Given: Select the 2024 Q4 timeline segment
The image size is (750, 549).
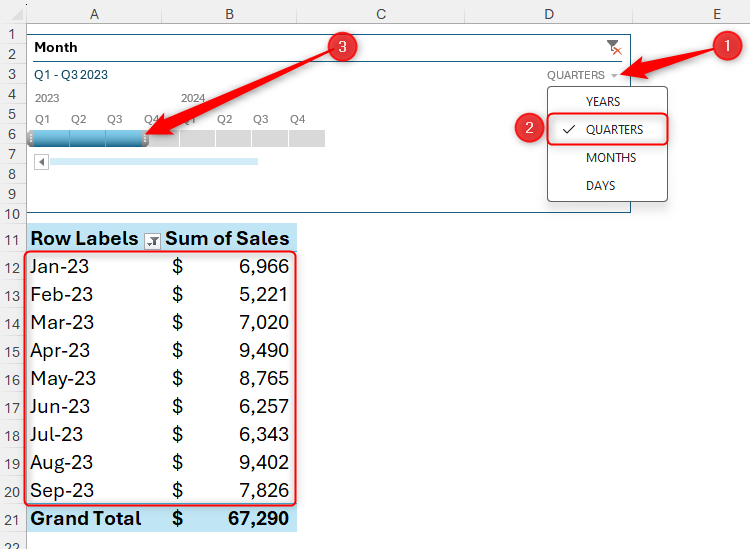Looking at the screenshot, I should (x=306, y=138).
